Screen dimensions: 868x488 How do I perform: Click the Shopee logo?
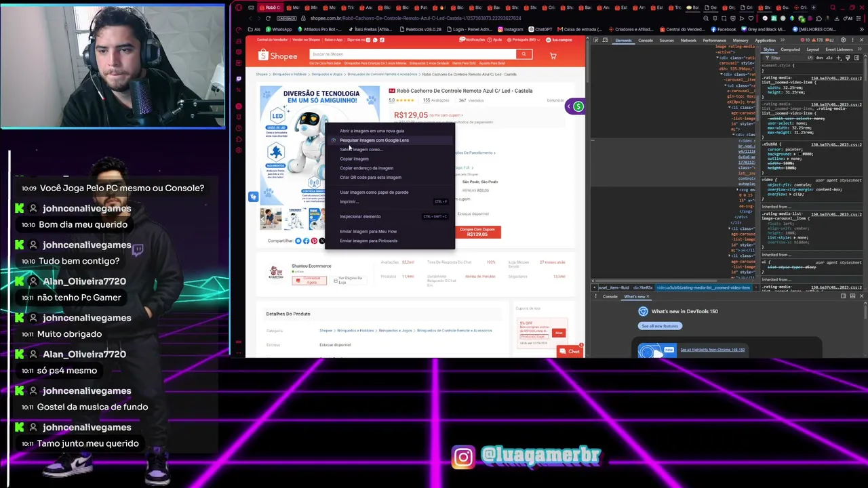[278, 56]
